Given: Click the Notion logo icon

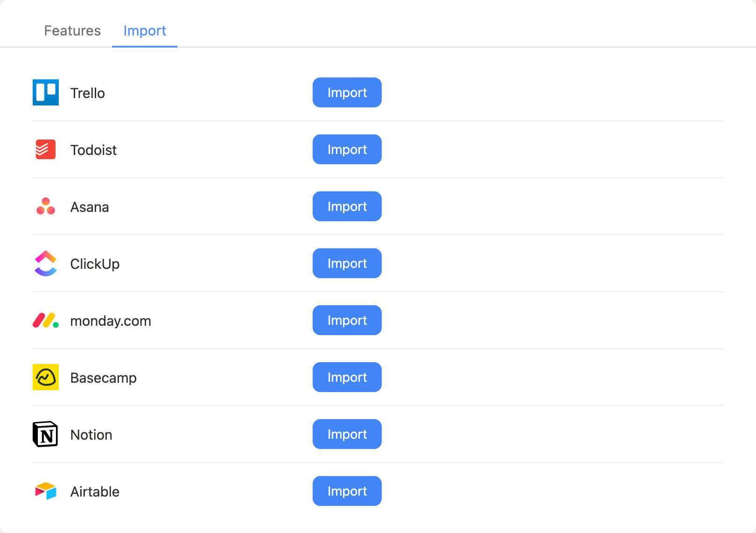Looking at the screenshot, I should click(x=46, y=434).
